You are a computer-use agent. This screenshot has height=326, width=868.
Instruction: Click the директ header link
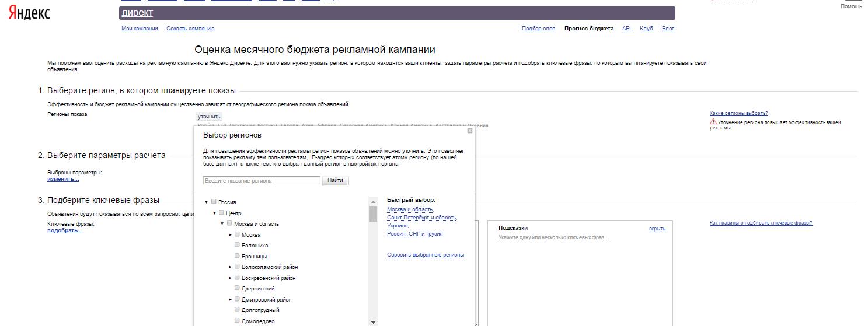[x=137, y=13]
